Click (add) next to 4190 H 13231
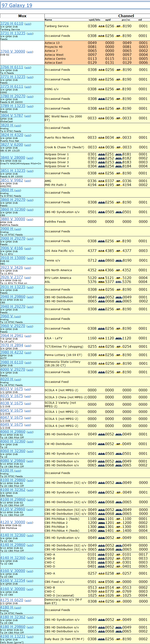Screen dimensions: 150x644 (30, 637)
